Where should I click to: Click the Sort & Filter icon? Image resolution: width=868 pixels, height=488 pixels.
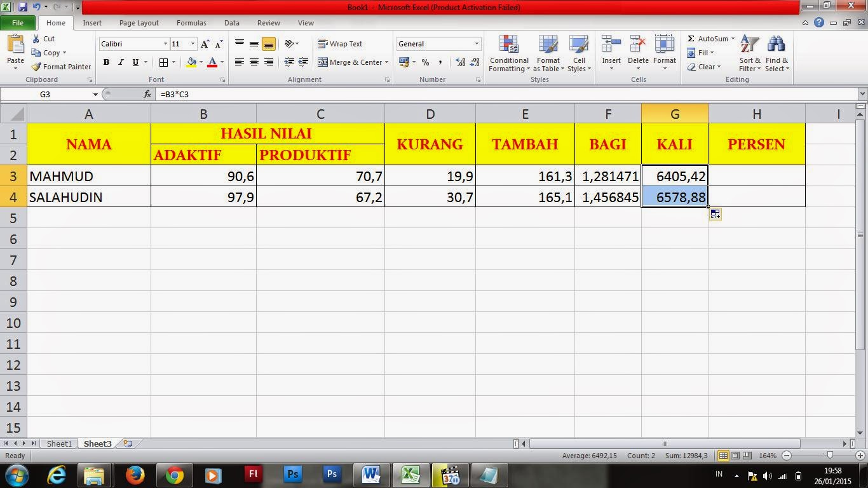(749, 55)
